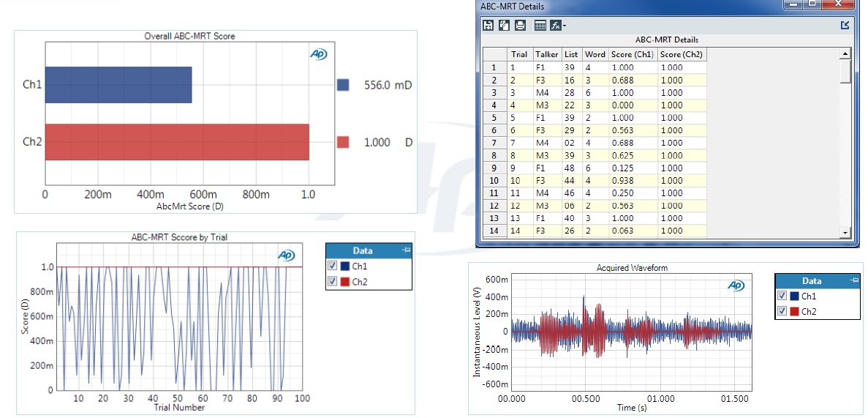Click the blue Ch1 bar in overall score chart
The height and width of the screenshot is (418, 868).
point(118,85)
